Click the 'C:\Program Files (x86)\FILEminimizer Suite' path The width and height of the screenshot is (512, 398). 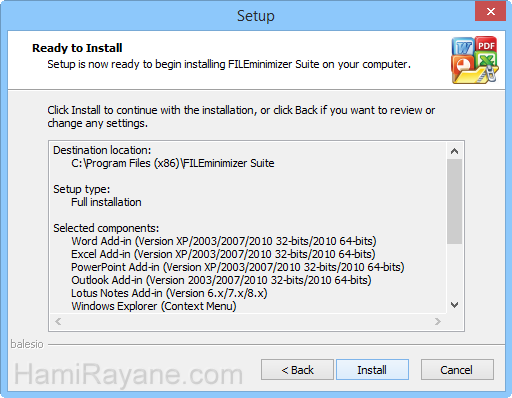173,163
